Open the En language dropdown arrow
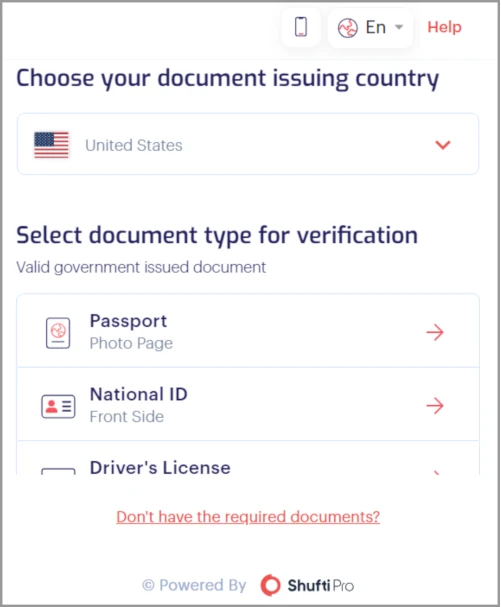The image size is (501, 607). point(398,27)
